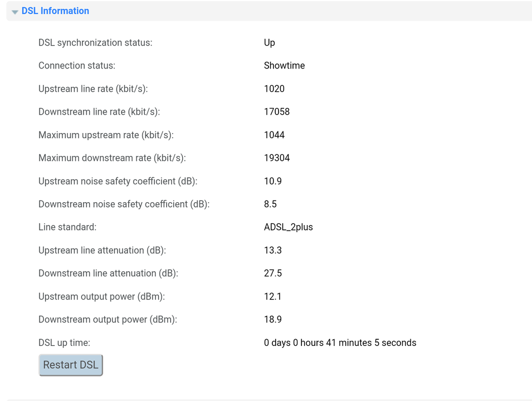Click the 'Up' synchronization status value
The height and width of the screenshot is (401, 532).
click(270, 43)
